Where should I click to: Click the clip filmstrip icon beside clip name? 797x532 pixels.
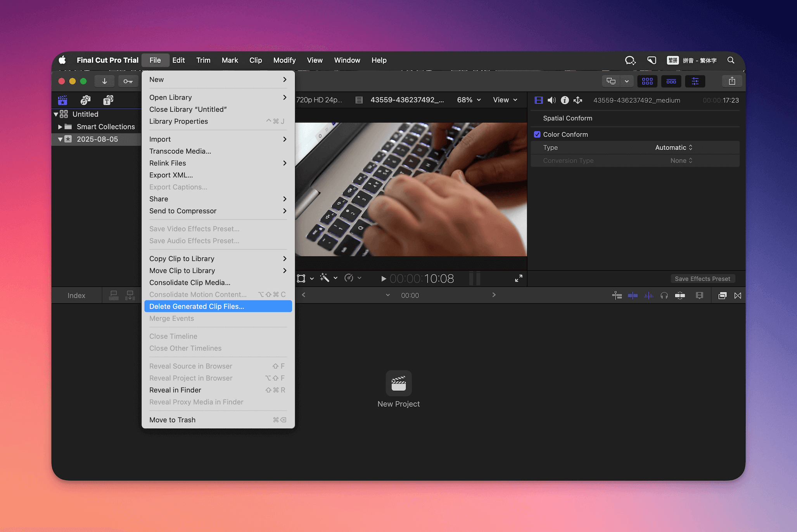click(359, 100)
